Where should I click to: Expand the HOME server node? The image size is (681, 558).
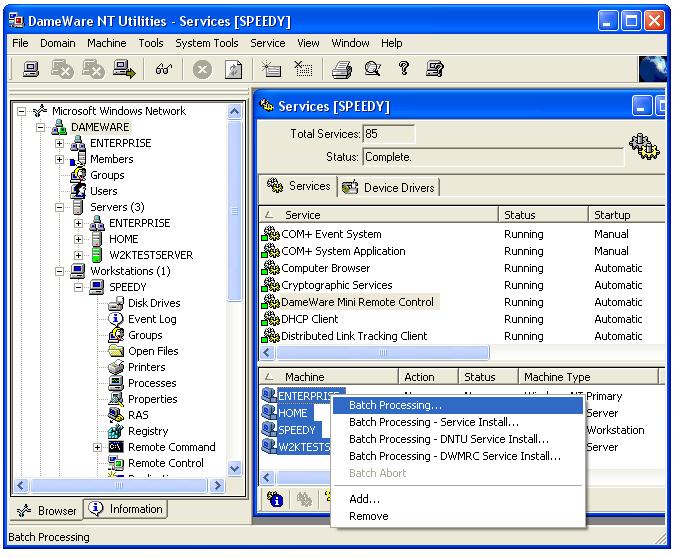tap(79, 239)
